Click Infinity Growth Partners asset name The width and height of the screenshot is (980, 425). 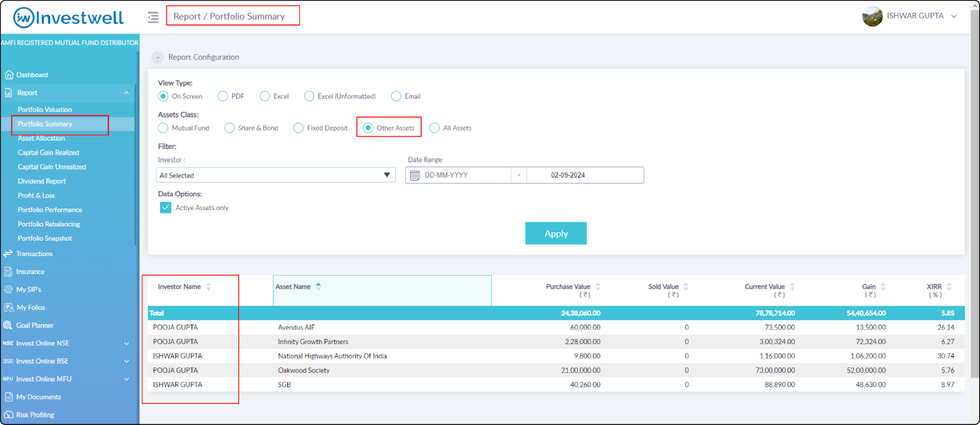pos(313,342)
